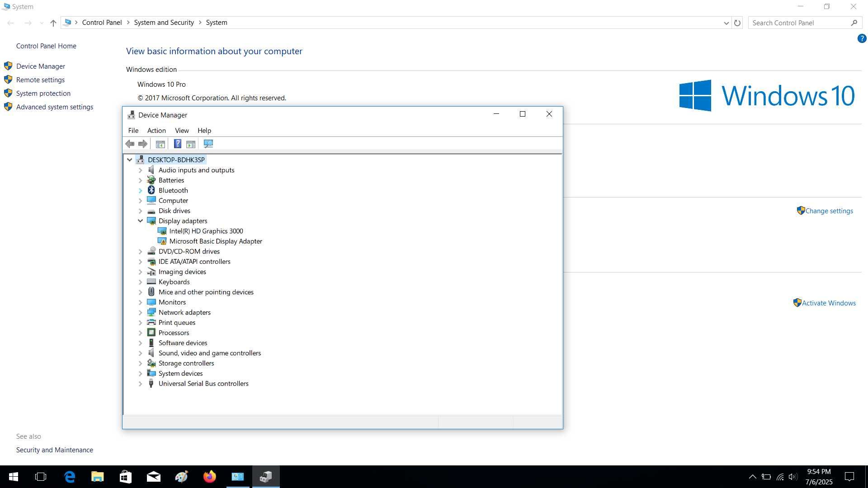868x488 pixels.
Task: Click the network Wi-Fi icon in tray
Action: click(x=780, y=477)
